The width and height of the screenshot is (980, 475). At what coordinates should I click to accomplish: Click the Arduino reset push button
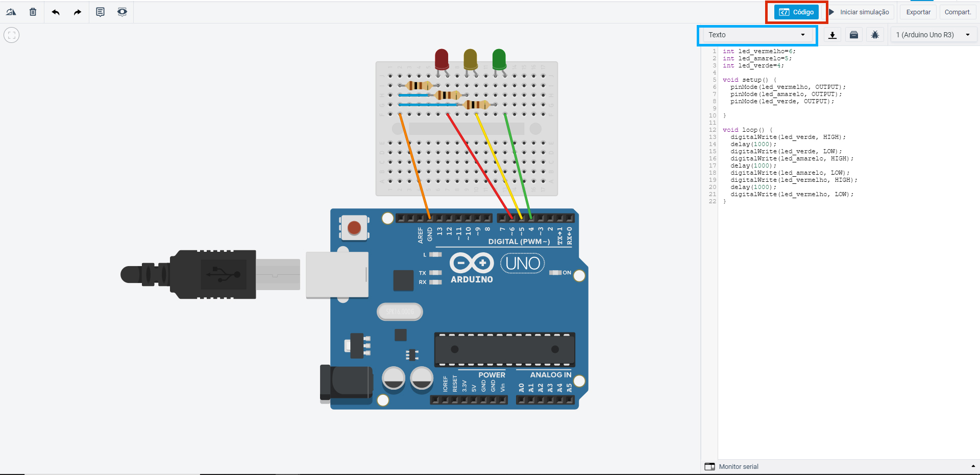point(354,228)
